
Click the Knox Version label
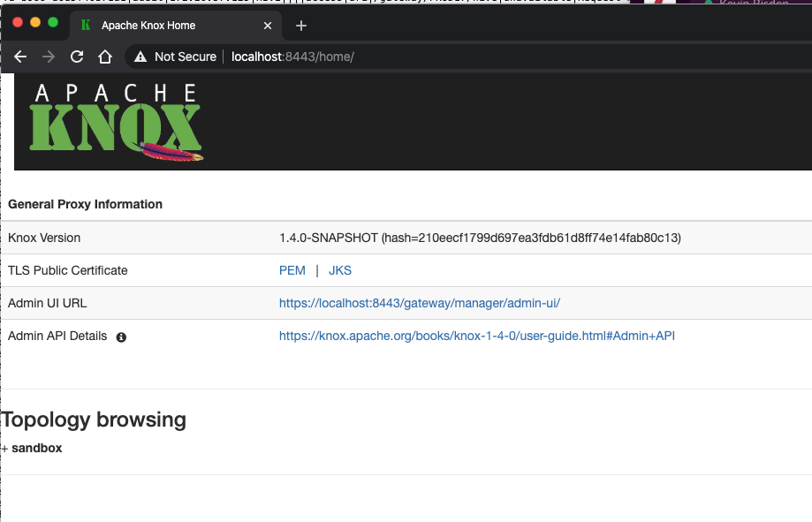[44, 238]
